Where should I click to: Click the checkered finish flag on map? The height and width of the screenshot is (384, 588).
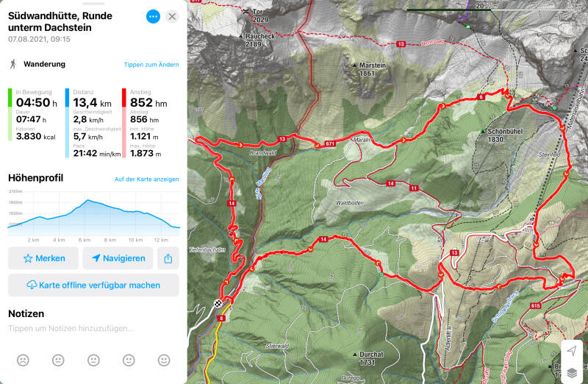[218, 303]
